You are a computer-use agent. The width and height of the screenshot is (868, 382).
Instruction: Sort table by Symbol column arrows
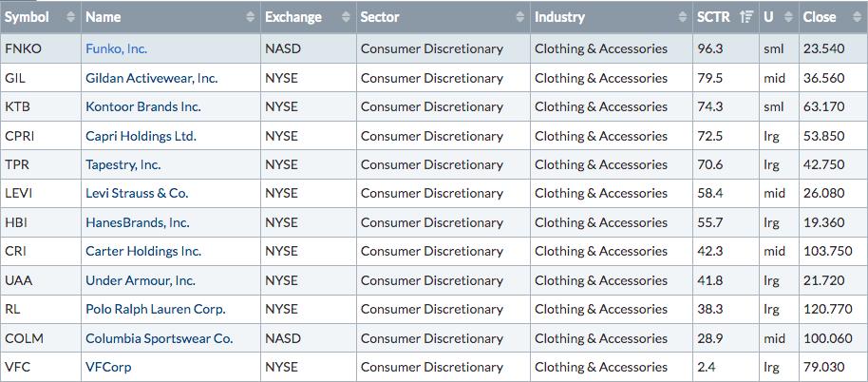[70, 17]
